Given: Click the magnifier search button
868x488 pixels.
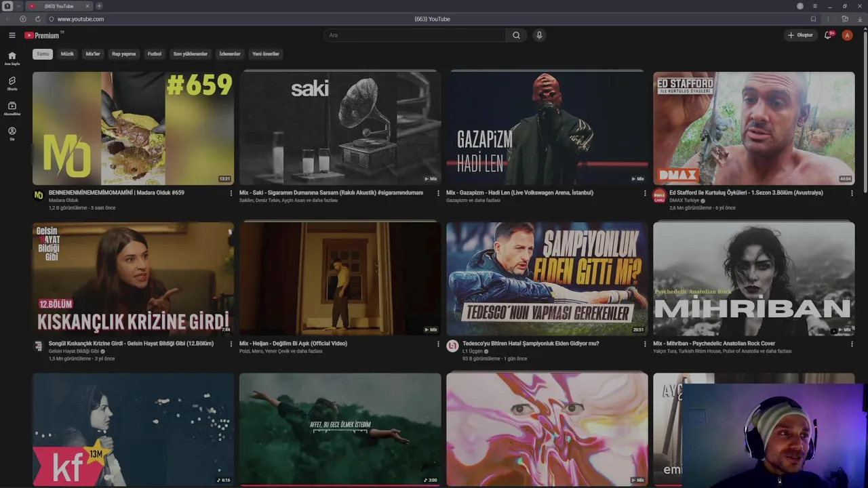Looking at the screenshot, I should click(516, 35).
